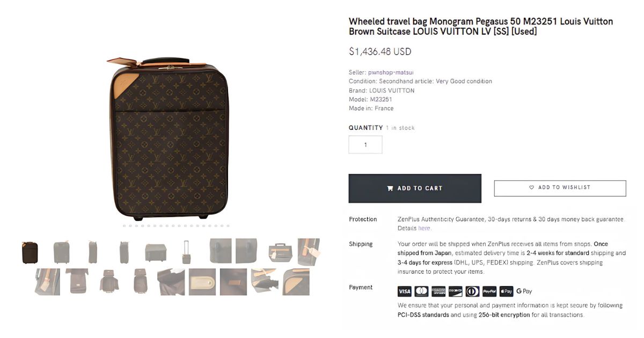Click the Visa payment icon
This screenshot has height=338, width=644.
(x=404, y=291)
